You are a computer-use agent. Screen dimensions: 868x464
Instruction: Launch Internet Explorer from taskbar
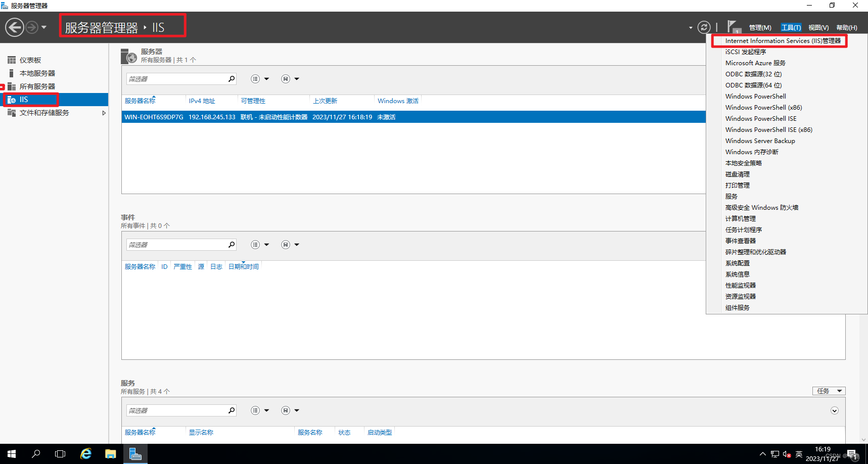(86, 454)
